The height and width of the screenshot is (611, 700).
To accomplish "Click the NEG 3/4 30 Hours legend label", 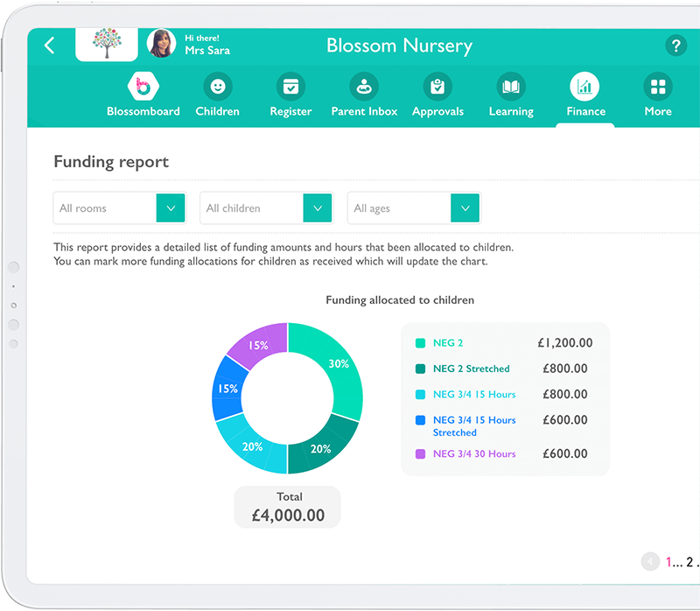I will pos(474,453).
